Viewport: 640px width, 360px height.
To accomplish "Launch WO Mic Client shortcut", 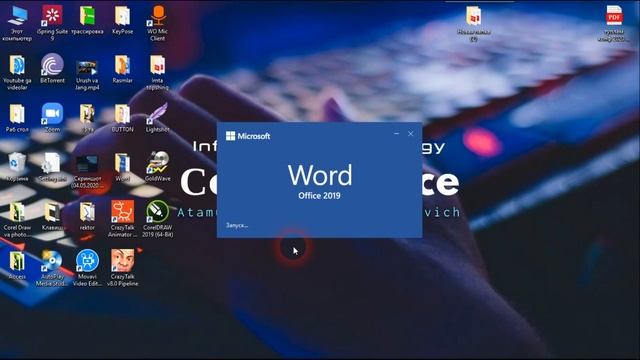I will tap(158, 24).
